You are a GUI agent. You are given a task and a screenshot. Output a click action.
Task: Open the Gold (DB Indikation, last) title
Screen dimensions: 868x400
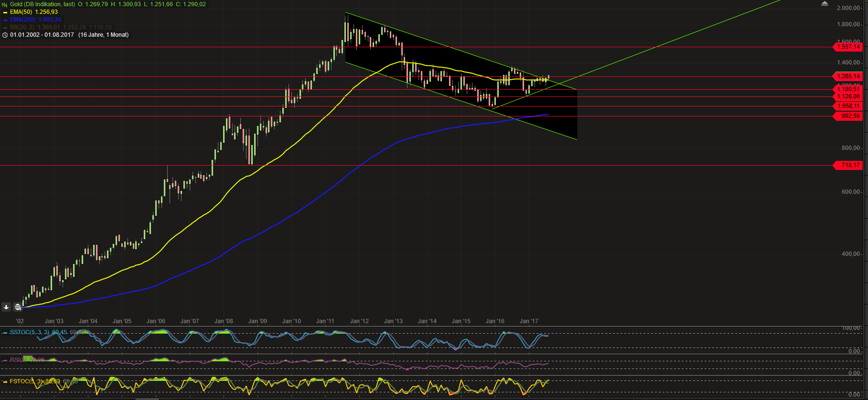(42, 4)
